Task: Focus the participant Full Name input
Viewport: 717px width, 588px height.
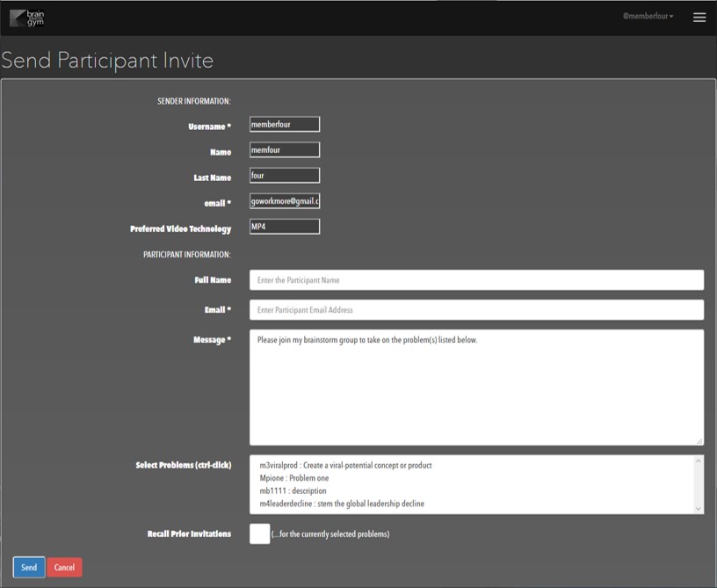Action: point(476,279)
